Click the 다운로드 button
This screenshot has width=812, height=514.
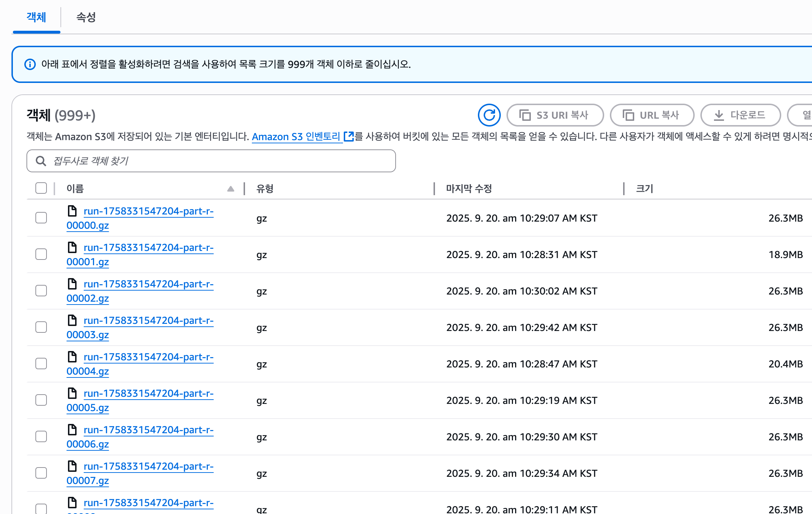(740, 115)
